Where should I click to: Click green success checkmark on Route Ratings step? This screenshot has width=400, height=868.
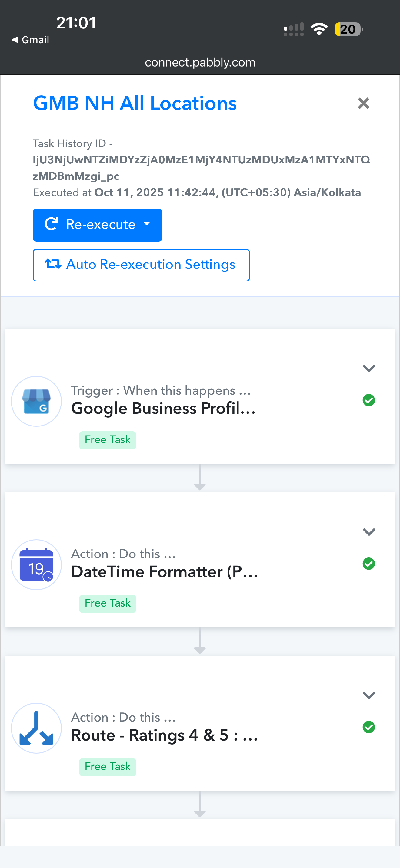[x=368, y=727]
